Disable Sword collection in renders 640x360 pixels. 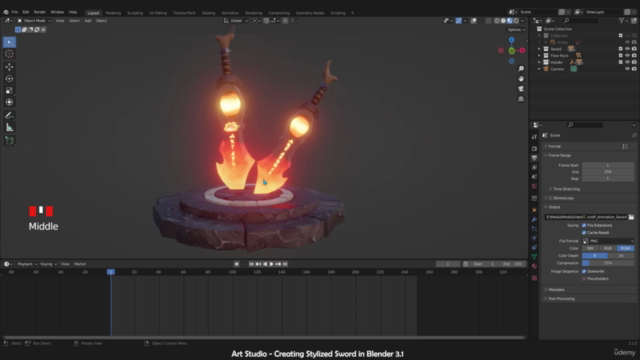coord(634,49)
